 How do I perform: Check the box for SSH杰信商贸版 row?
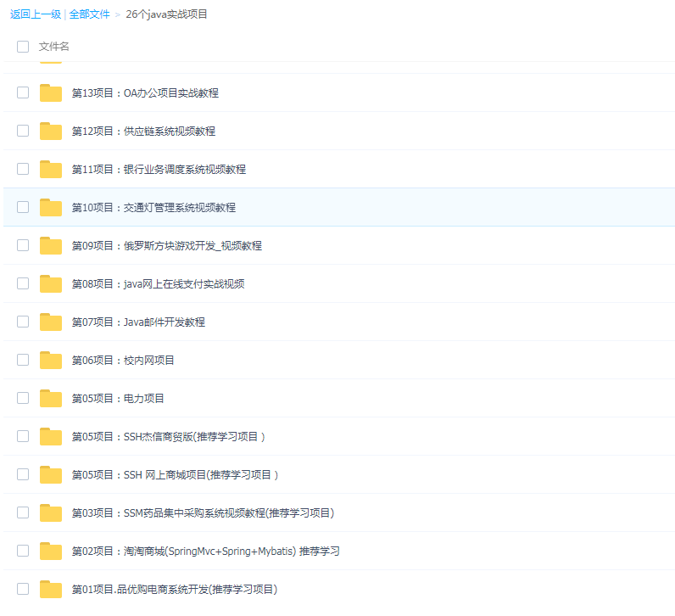point(23,436)
